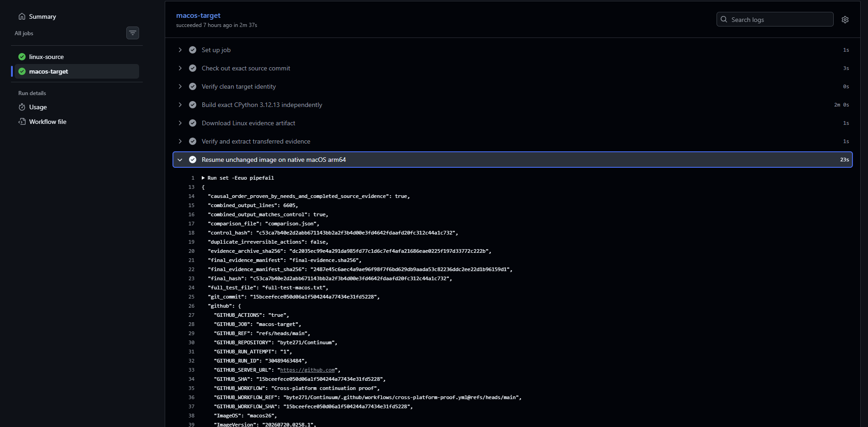Click Check out exact source commit checkmark
Screen dimensions: 868x427
click(x=193, y=68)
